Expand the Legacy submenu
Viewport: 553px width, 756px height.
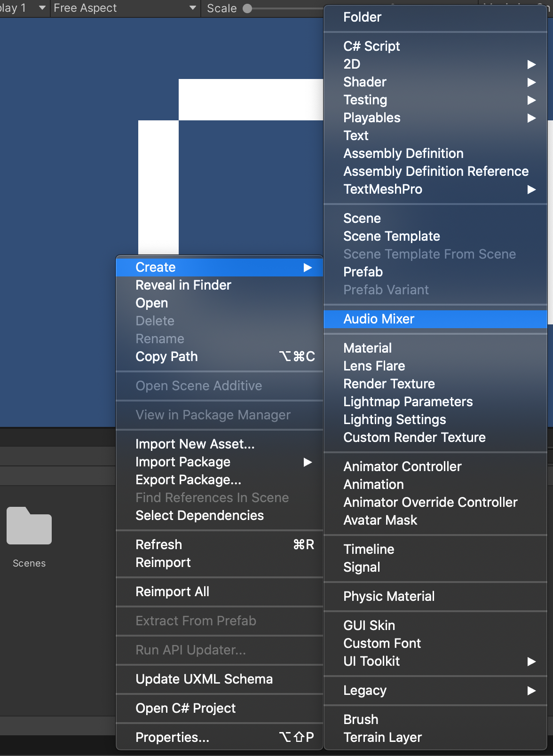(x=435, y=690)
